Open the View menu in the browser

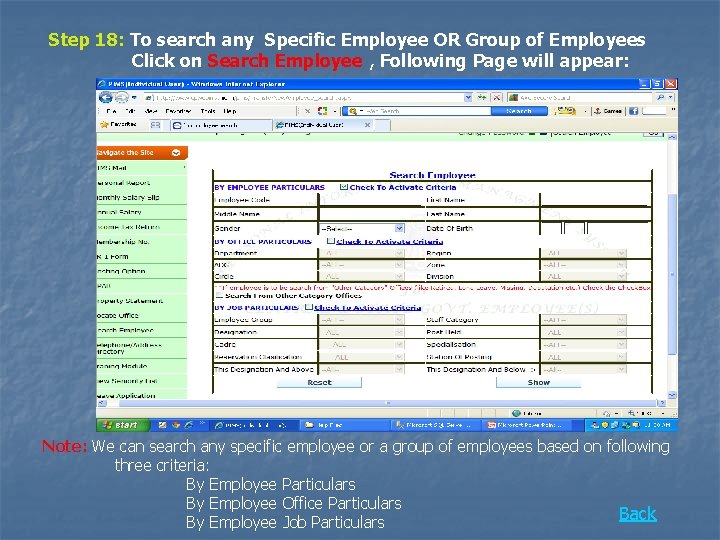pos(151,111)
